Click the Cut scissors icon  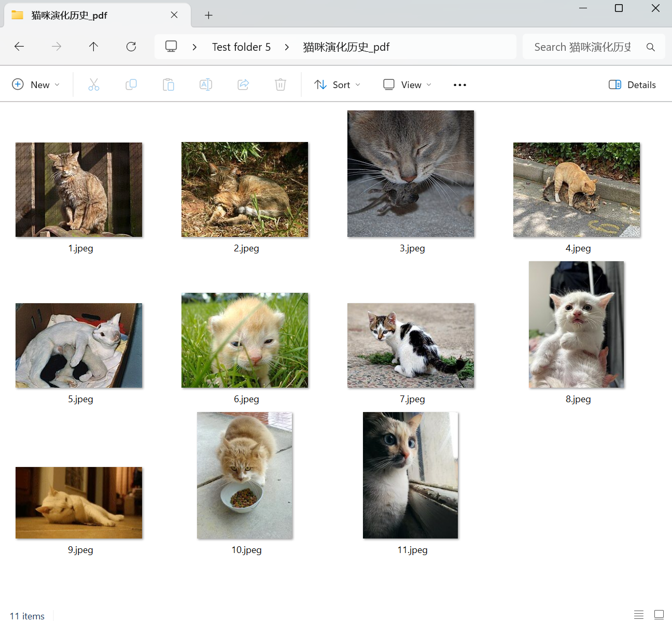coord(94,84)
